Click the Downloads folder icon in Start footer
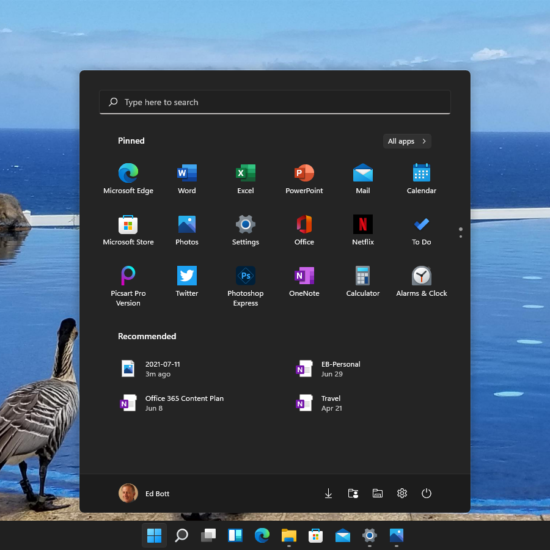Screen dimensions: 550x550 328,493
